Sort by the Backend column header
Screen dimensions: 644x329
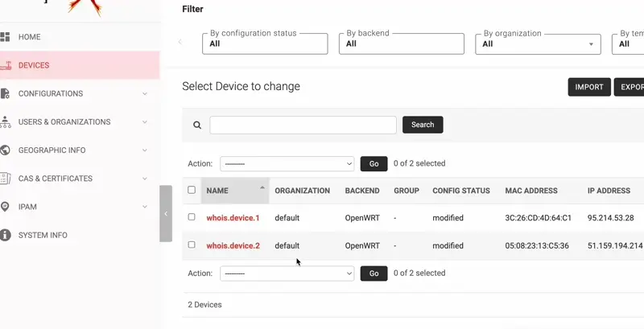point(362,191)
